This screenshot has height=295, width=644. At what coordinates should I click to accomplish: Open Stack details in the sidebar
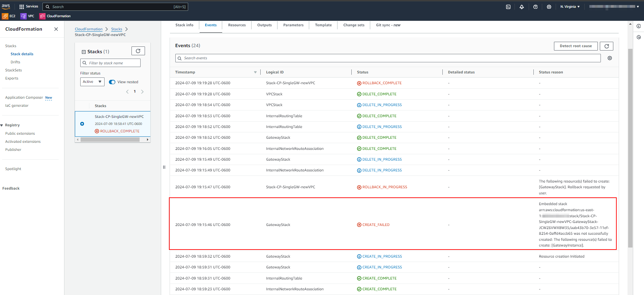pyautogui.click(x=22, y=54)
